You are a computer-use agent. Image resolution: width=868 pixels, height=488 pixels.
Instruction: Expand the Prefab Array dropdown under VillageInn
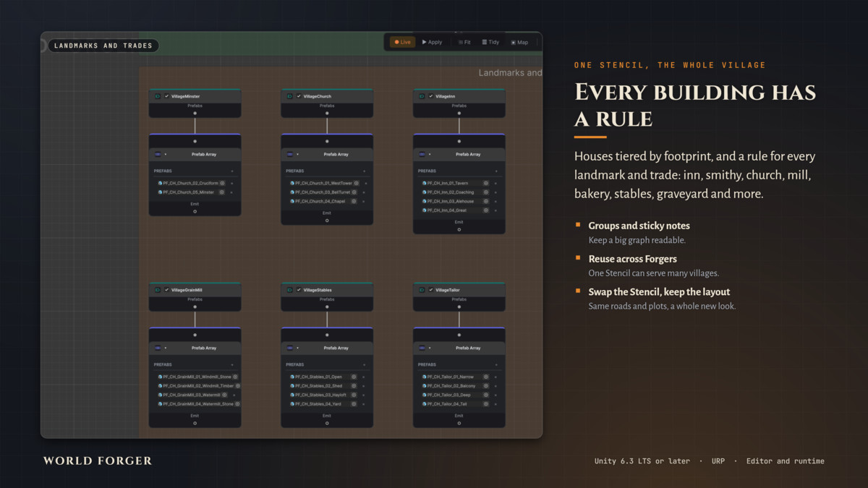(x=430, y=154)
